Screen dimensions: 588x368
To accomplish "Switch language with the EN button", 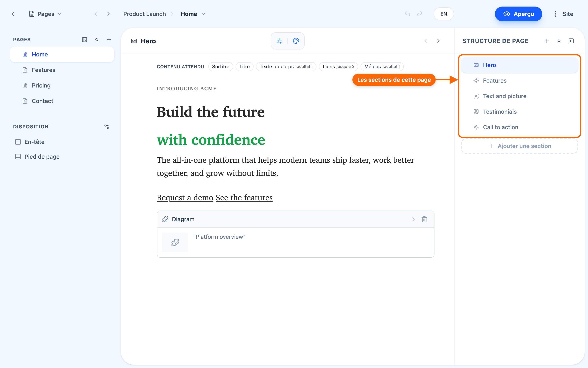I will [444, 14].
